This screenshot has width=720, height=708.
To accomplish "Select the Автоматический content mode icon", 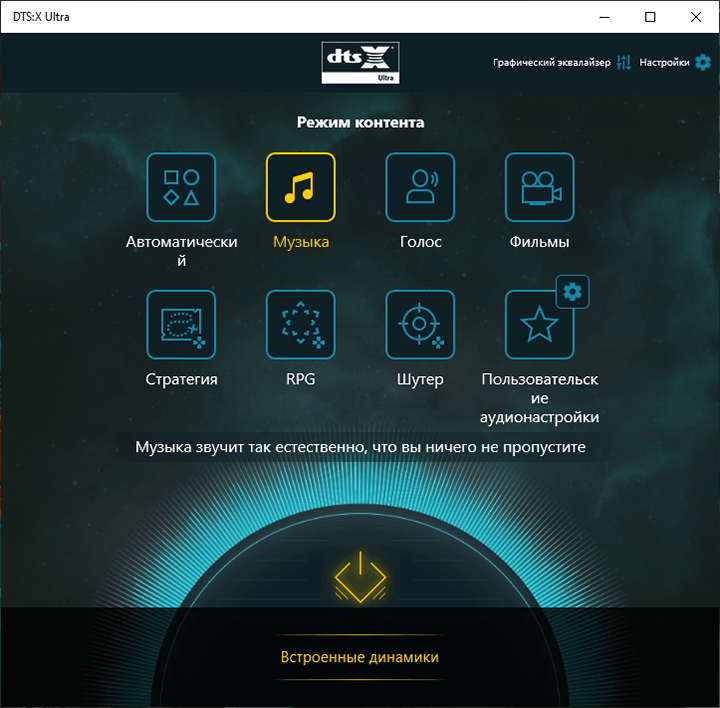I will tap(181, 187).
